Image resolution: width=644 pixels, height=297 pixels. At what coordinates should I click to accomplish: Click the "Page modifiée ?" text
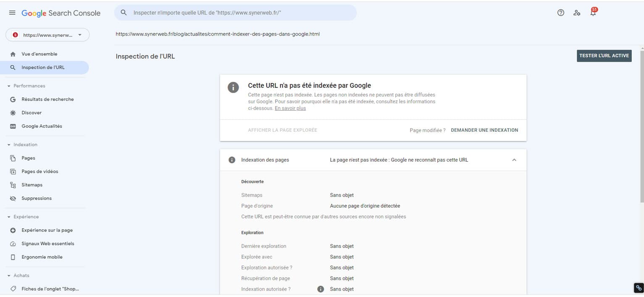click(x=428, y=130)
